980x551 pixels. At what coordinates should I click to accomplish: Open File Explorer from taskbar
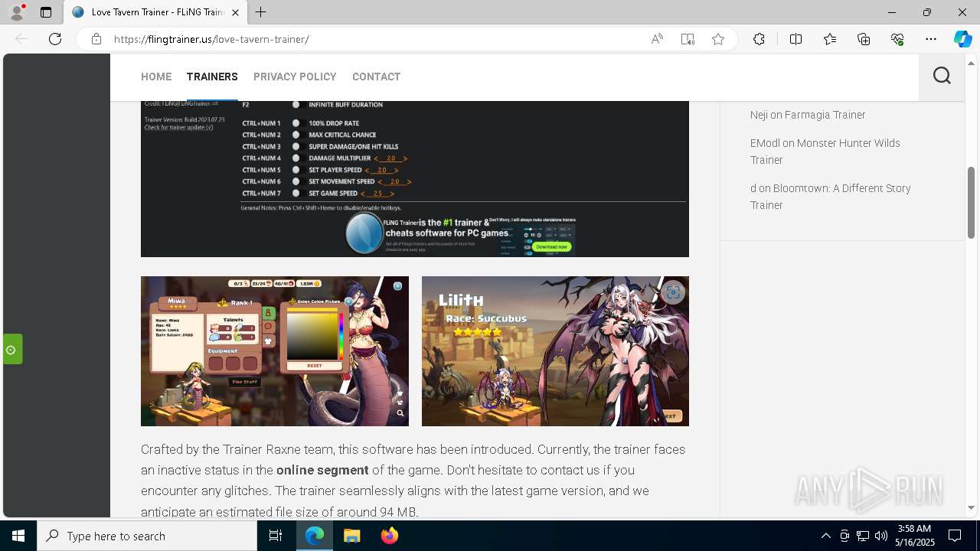point(351,536)
